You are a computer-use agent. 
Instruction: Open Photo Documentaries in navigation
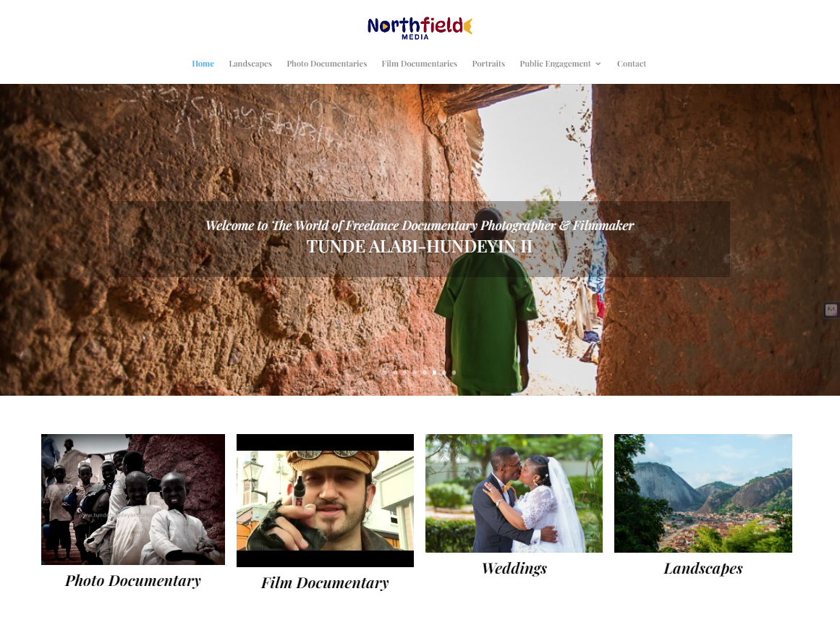327,64
